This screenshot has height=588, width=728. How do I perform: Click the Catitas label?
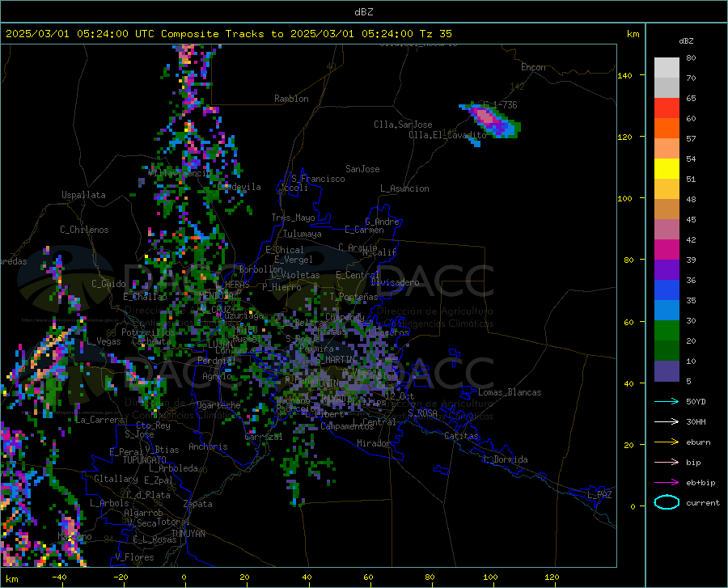coord(461,436)
